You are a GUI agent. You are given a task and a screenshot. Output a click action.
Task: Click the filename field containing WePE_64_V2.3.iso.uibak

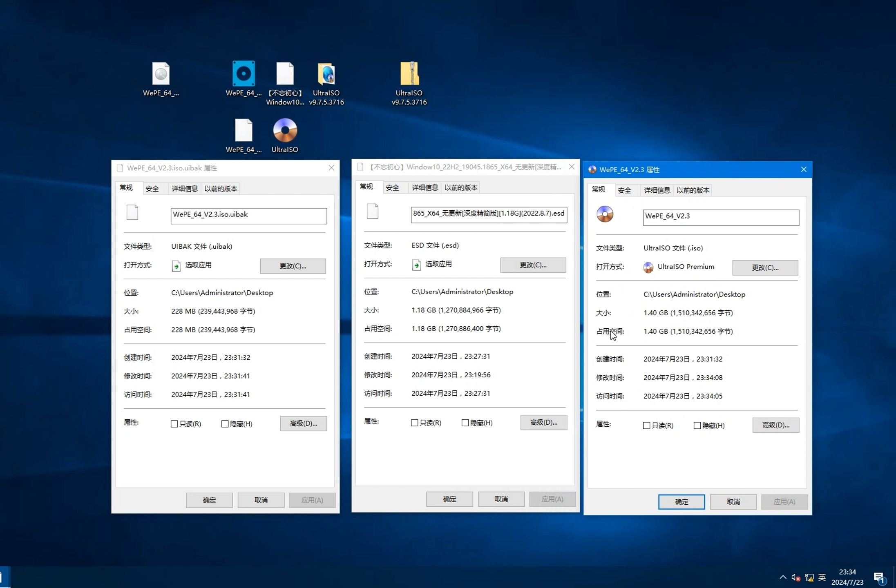coord(248,216)
